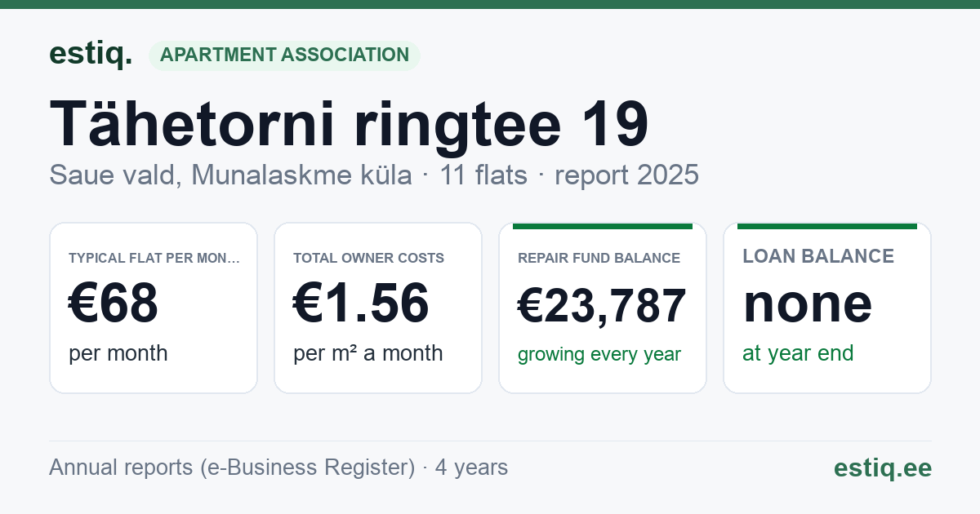Click the at year end text
The height and width of the screenshot is (514, 980).
tap(798, 353)
